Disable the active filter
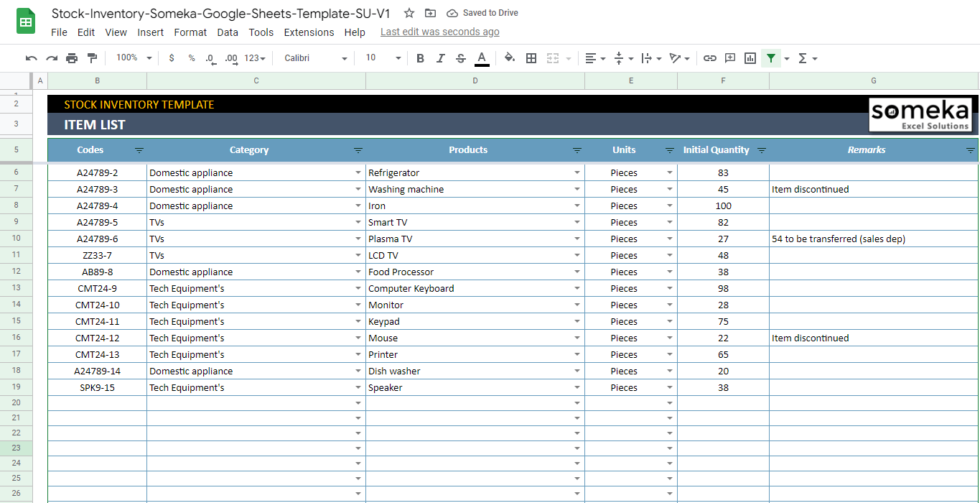 click(x=771, y=58)
